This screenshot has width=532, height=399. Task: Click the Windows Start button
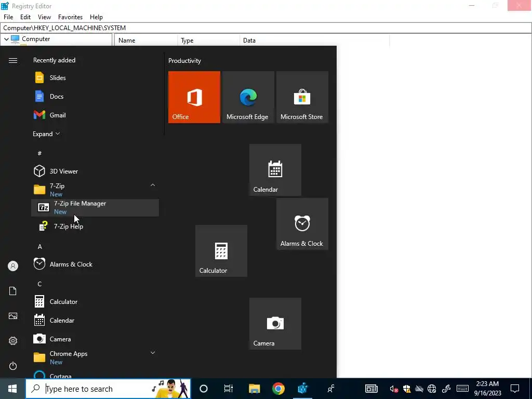pos(12,389)
